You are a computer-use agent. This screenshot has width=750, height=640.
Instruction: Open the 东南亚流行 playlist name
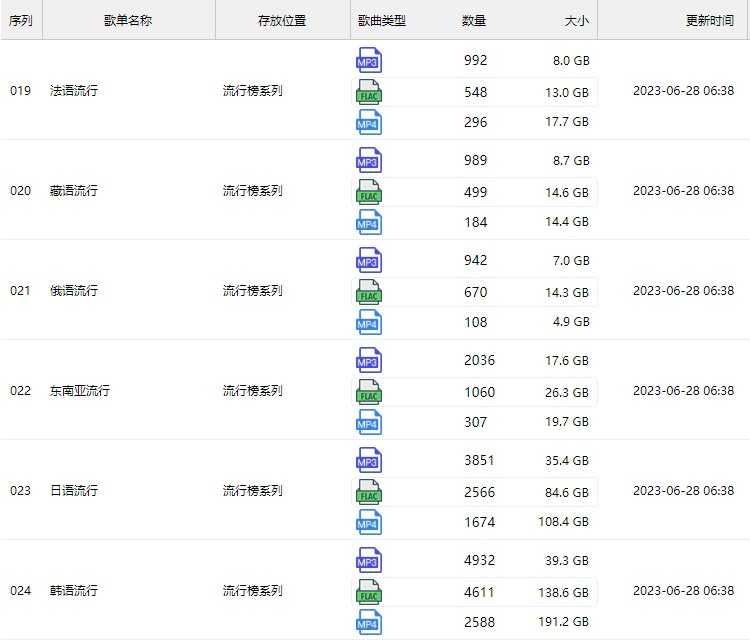80,390
